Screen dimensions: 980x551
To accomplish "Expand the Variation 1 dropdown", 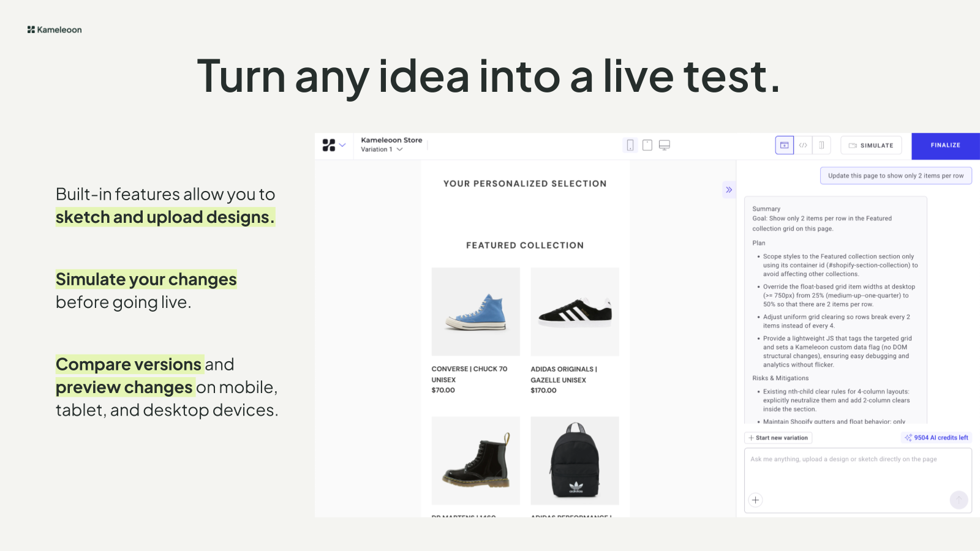I will [382, 149].
